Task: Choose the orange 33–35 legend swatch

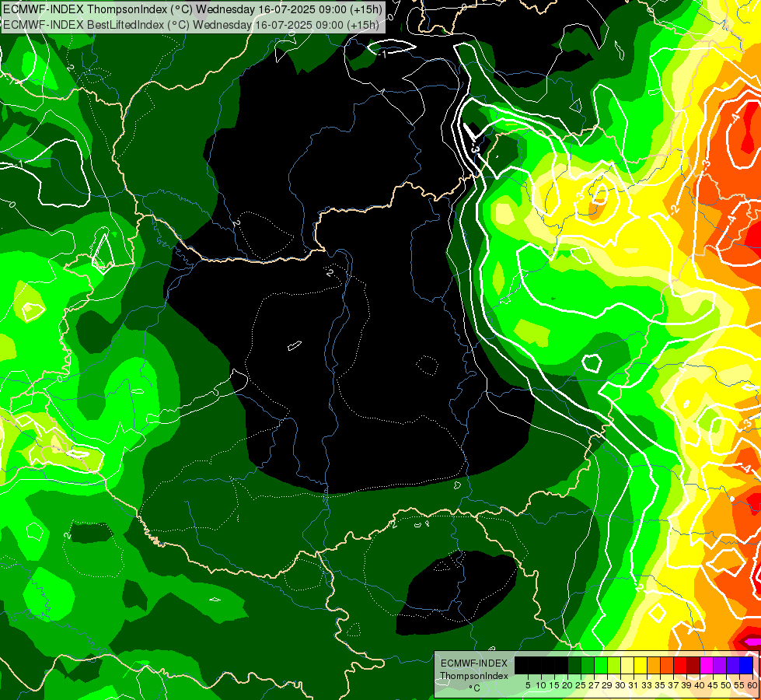Action: tap(654, 665)
